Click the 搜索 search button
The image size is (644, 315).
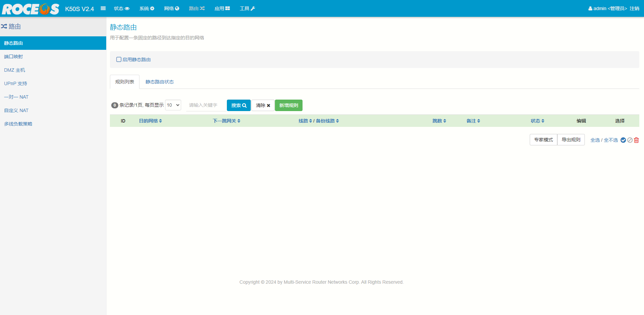coord(239,105)
